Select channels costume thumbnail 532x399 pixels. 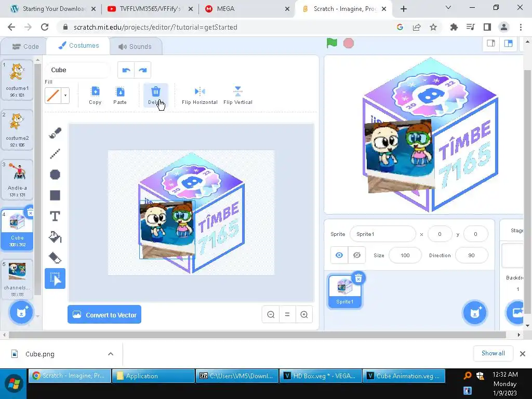coord(17,280)
